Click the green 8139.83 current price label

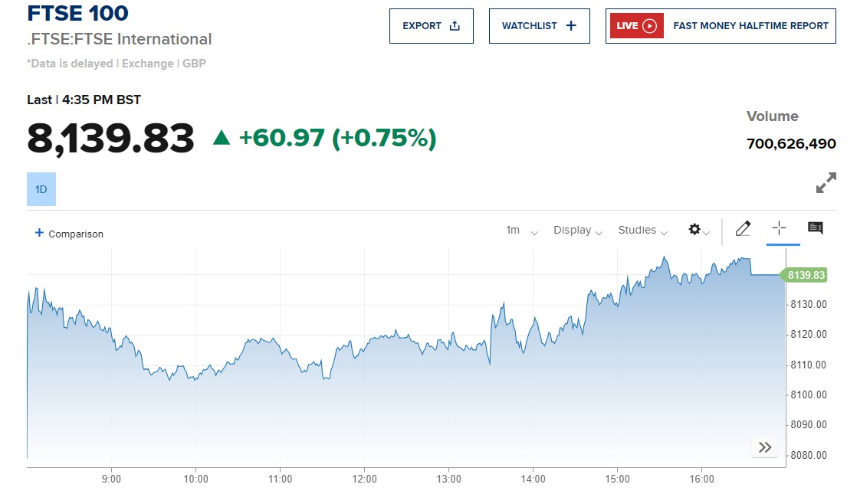pos(804,275)
